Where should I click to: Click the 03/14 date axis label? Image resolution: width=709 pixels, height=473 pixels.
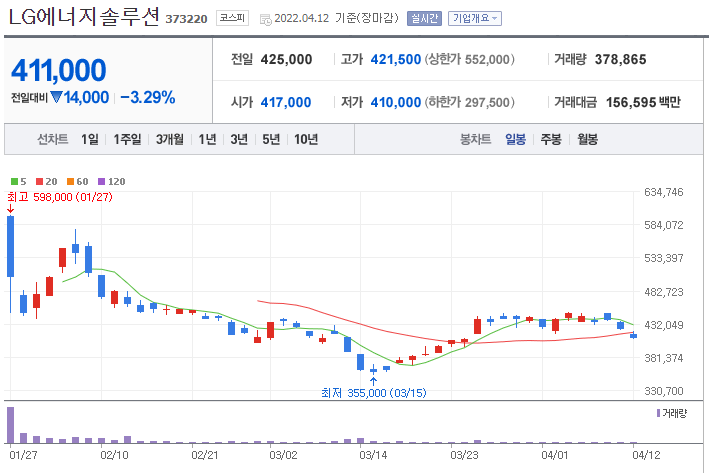coord(373,454)
